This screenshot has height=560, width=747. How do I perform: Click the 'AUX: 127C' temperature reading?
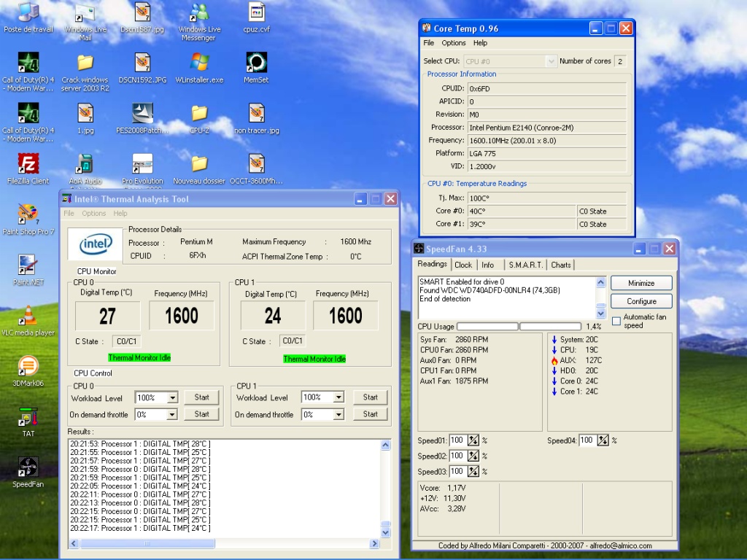577,360
